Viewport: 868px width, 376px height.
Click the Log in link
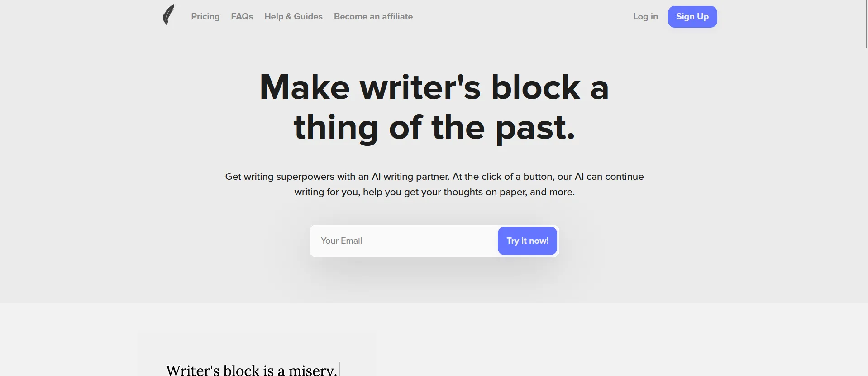(645, 16)
